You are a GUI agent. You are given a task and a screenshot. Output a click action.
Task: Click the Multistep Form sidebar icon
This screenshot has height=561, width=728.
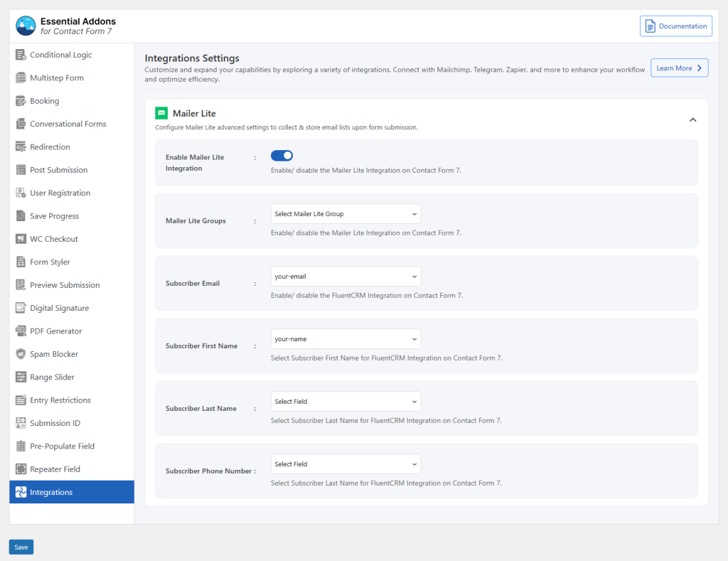[x=21, y=78]
